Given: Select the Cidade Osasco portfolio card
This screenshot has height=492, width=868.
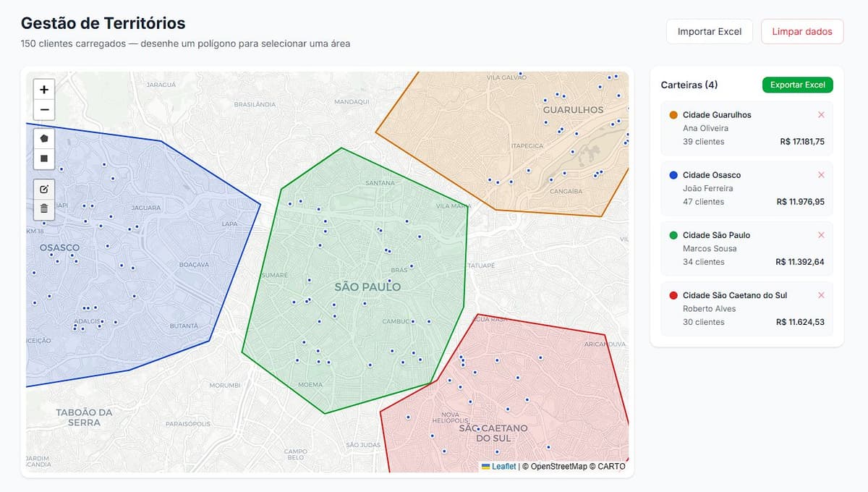Looking at the screenshot, I should pyautogui.click(x=746, y=189).
